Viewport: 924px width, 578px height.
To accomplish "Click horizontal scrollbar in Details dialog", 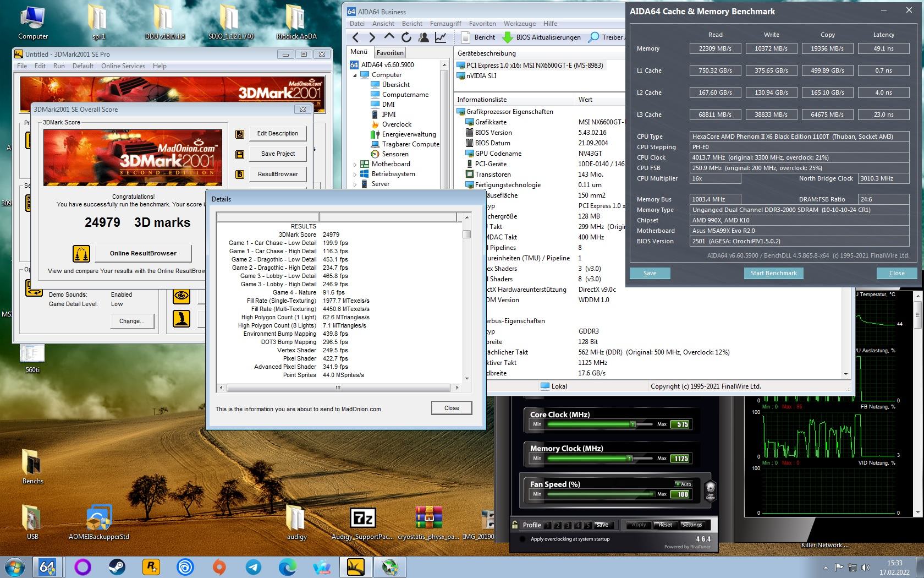I will (x=338, y=388).
